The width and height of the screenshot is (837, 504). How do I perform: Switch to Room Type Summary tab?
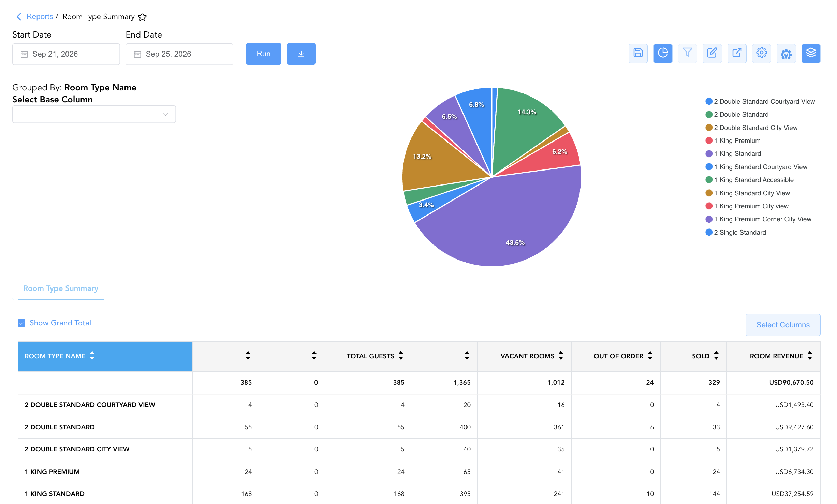[x=61, y=288]
